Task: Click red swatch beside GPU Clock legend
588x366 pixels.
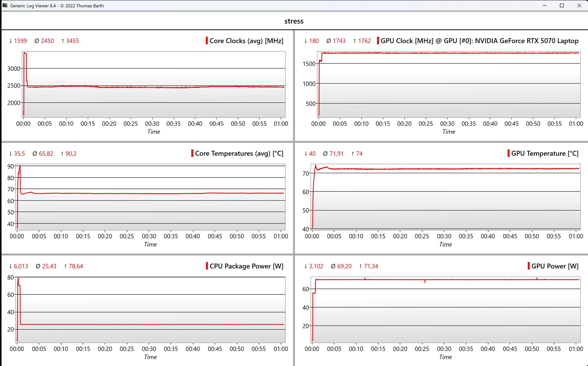Action: point(378,41)
